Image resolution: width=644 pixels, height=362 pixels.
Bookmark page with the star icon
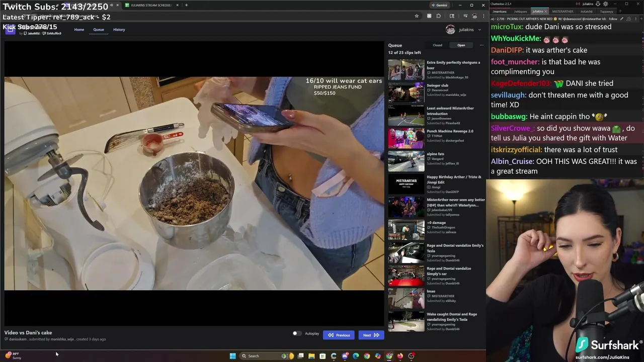coord(417,16)
